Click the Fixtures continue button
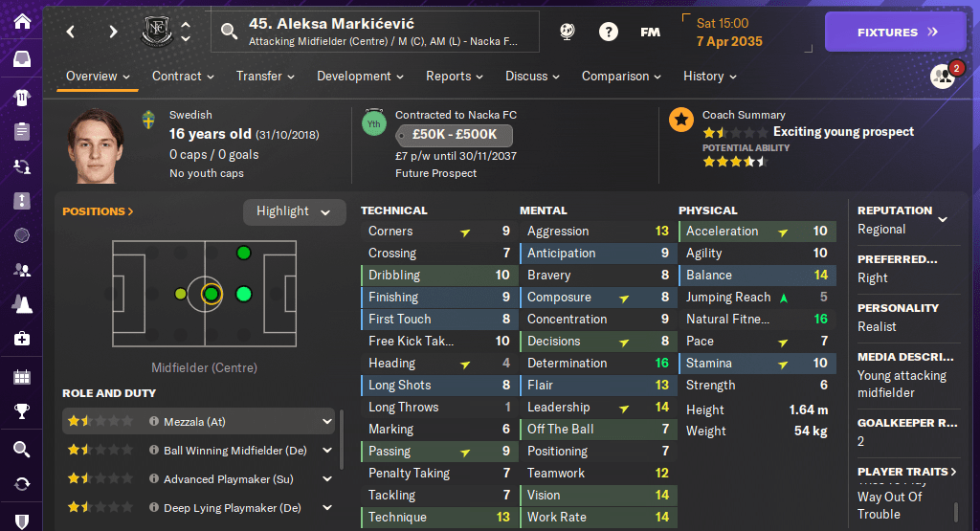Image resolution: width=980 pixels, height=531 pixels. [x=898, y=32]
